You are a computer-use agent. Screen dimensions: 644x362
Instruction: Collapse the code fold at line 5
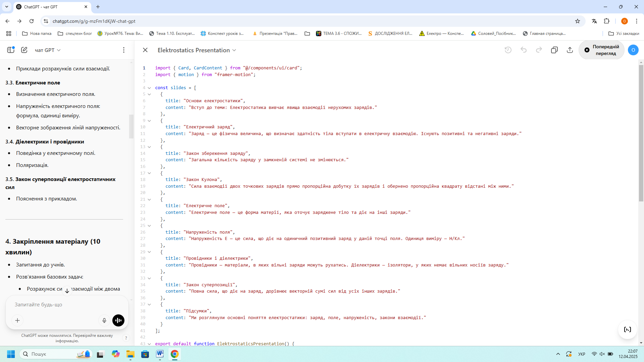pos(149,94)
